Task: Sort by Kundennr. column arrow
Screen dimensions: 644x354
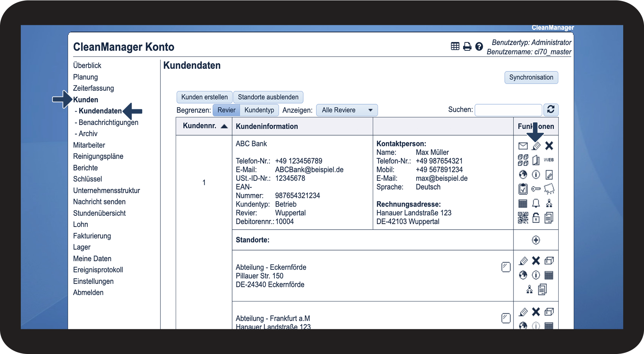Action: pyautogui.click(x=224, y=126)
